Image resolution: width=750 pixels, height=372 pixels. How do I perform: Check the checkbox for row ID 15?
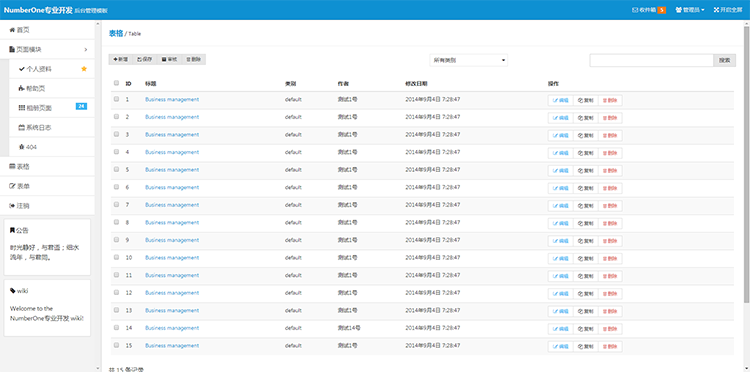[x=116, y=345]
